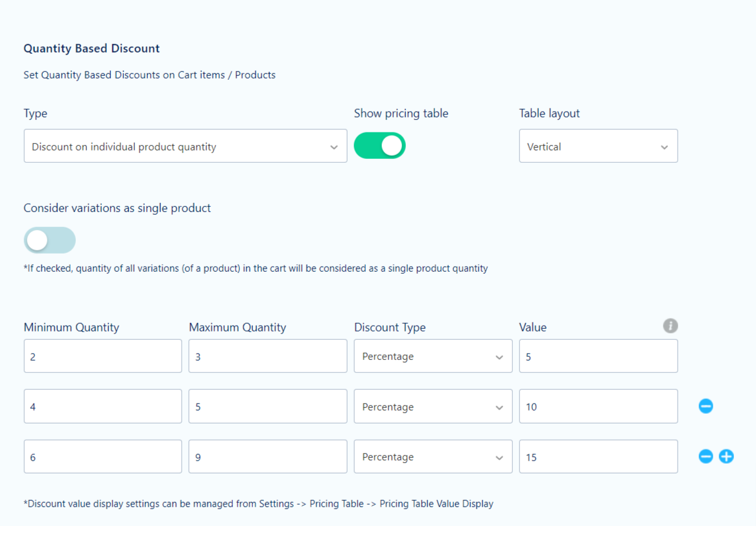756x550 pixels.
Task: Click the 'Maximum Quantity' column header
Action: point(237,328)
